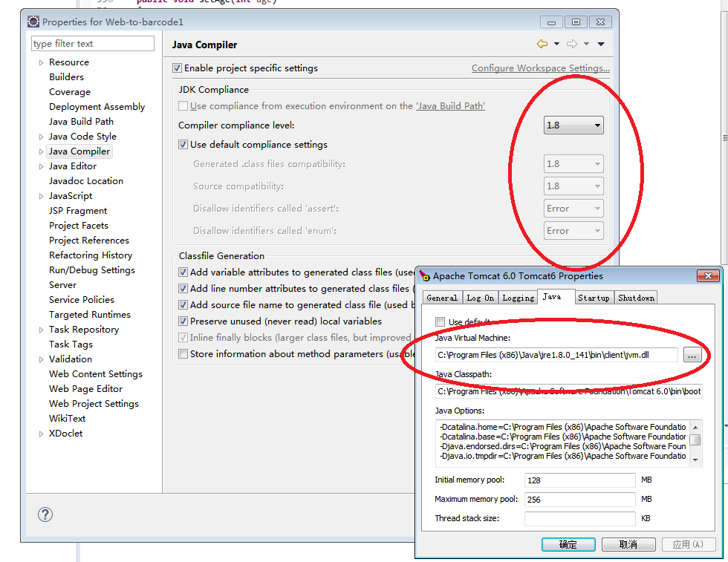The width and height of the screenshot is (728, 562).
Task: Click the 确定 (OK) button
Action: click(568, 544)
